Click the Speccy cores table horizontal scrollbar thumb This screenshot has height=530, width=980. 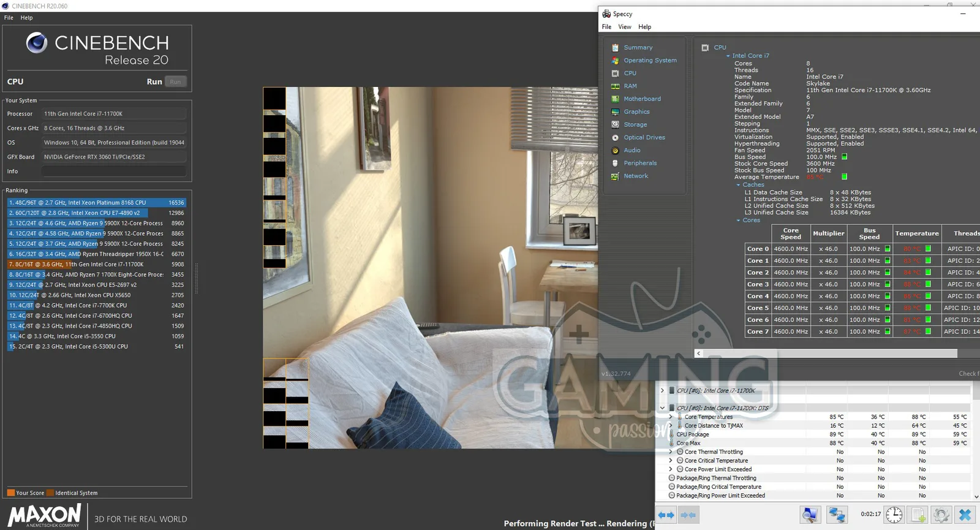(830, 354)
